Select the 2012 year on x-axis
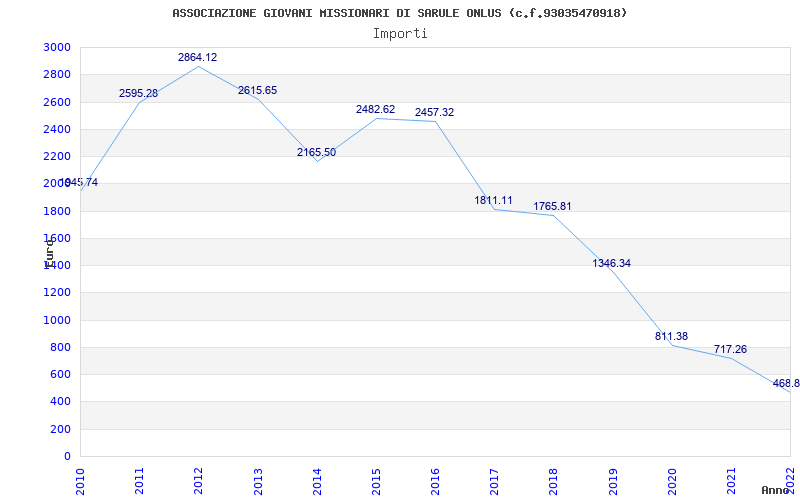 point(198,480)
